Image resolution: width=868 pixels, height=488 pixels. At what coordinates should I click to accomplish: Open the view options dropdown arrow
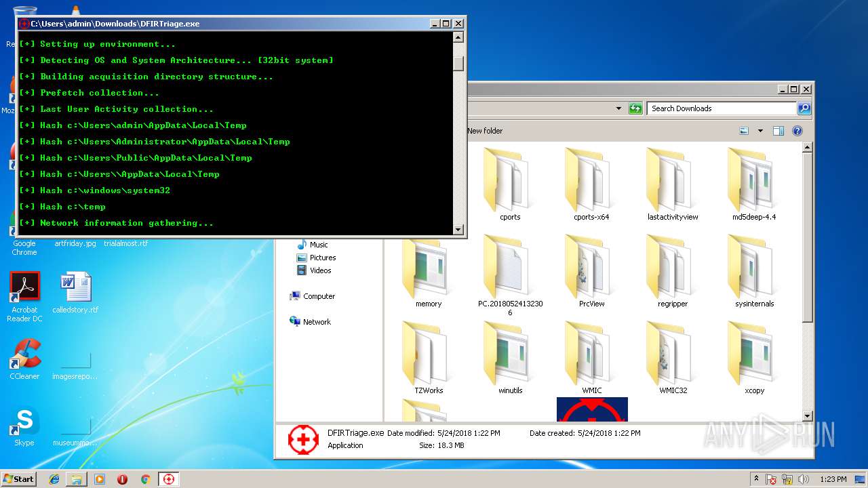(760, 131)
